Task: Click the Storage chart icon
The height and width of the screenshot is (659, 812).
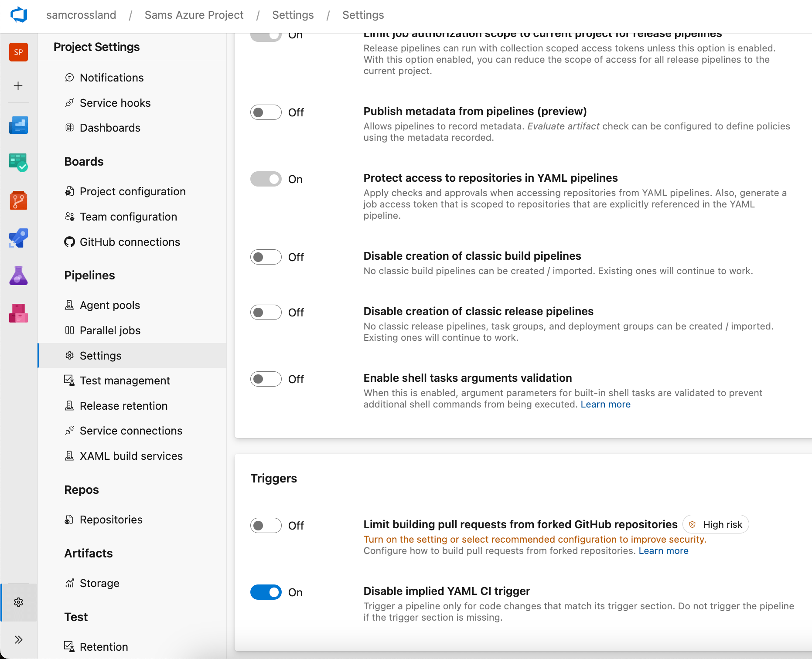Action: tap(69, 583)
